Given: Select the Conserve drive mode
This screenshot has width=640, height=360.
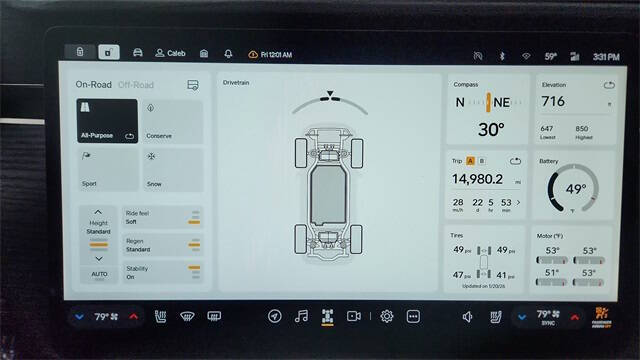Looking at the screenshot, I should click(173, 122).
